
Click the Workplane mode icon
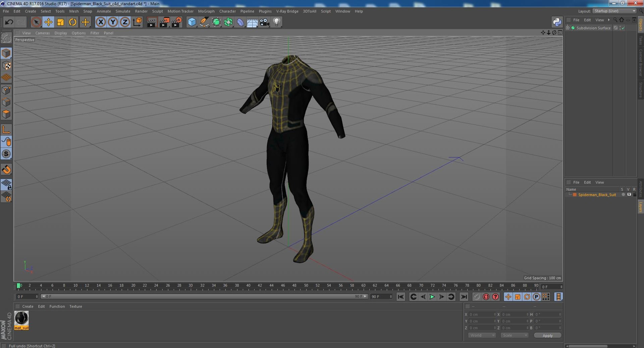pos(6,78)
